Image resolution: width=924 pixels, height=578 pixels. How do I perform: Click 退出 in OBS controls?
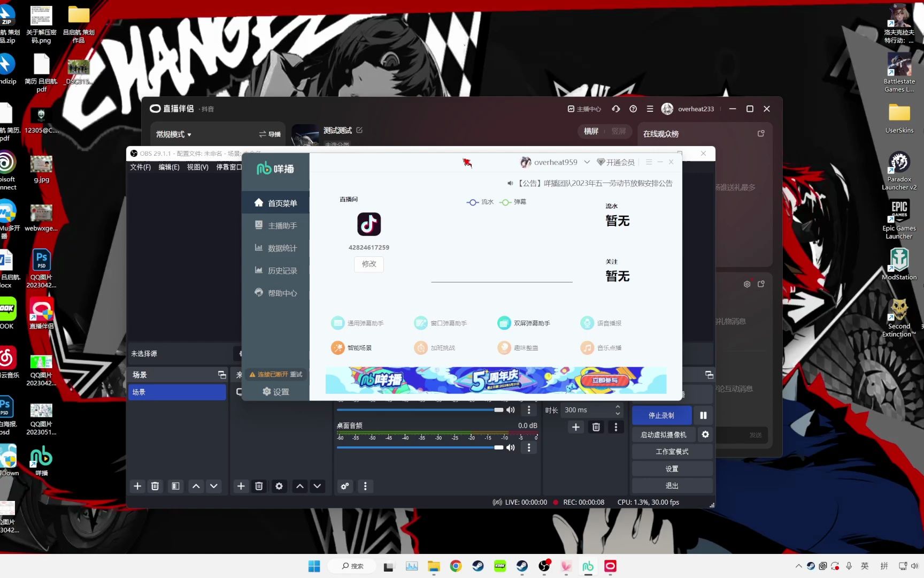coord(672,486)
